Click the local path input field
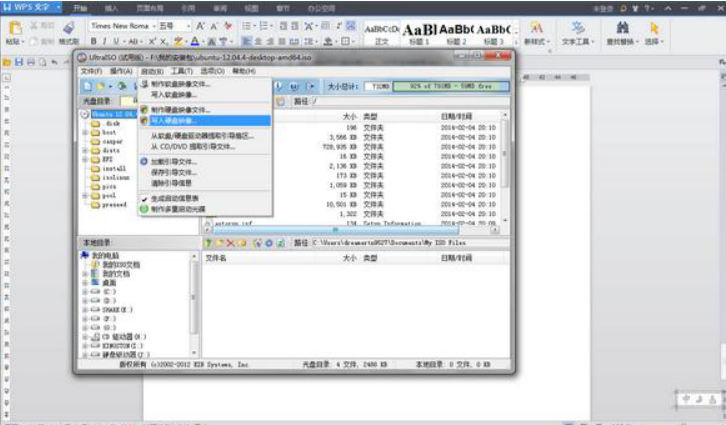The image size is (726, 425). [x=400, y=243]
